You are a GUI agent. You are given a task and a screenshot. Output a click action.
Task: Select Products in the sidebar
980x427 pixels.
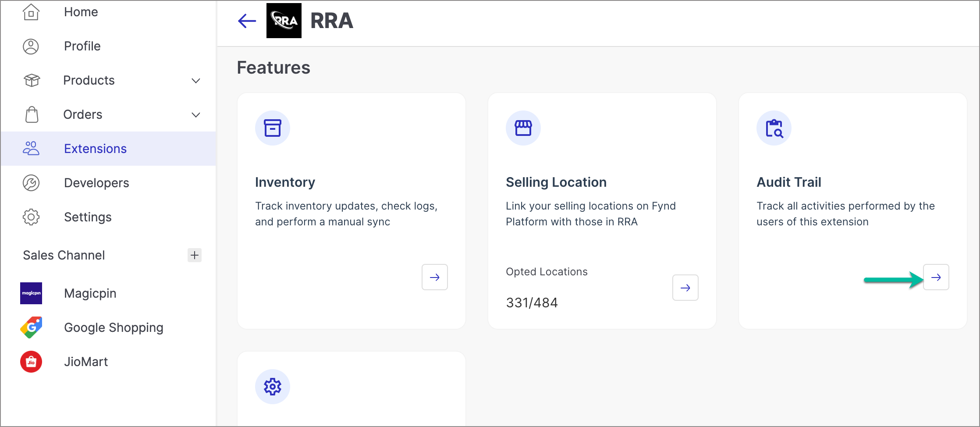108,80
